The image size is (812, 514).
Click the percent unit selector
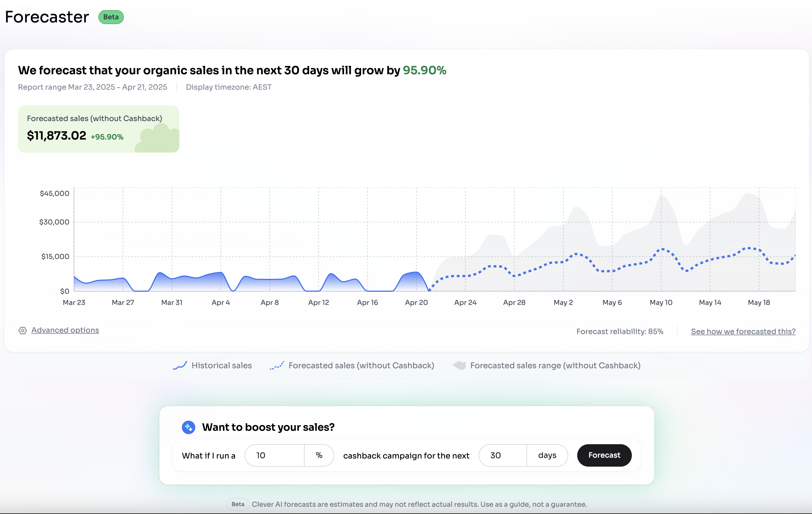(x=319, y=455)
